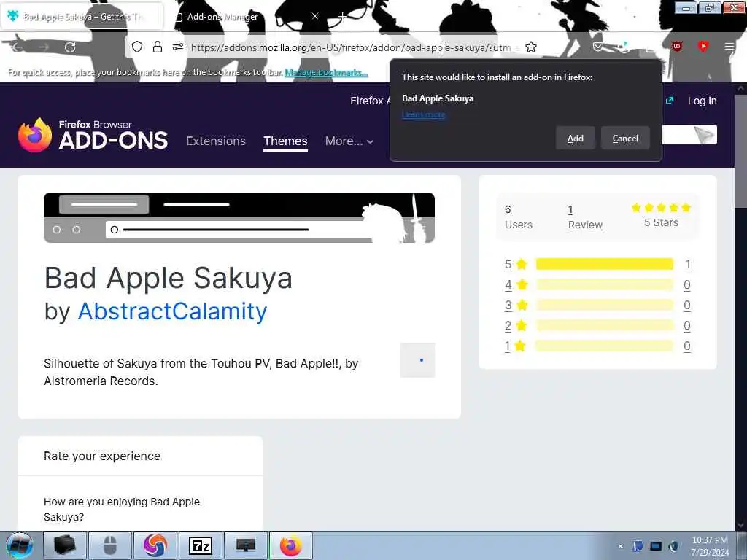Open the Firefox hamburger application menu
Image resolution: width=747 pixels, height=560 pixels.
[729, 47]
